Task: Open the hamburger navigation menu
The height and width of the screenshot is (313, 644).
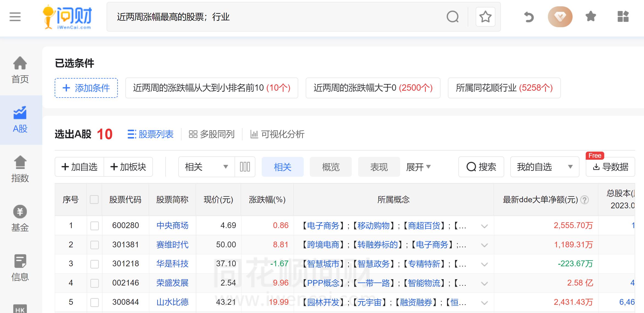Action: click(15, 17)
